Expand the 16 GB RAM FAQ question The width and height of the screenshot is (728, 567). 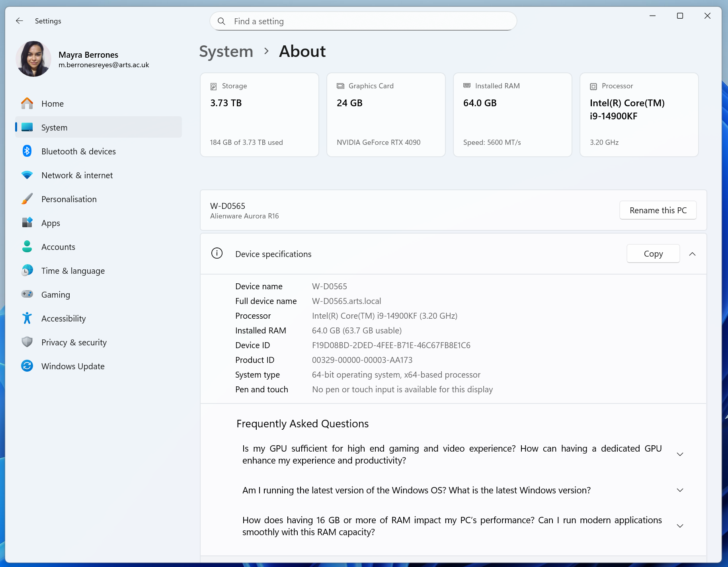pyautogui.click(x=680, y=526)
